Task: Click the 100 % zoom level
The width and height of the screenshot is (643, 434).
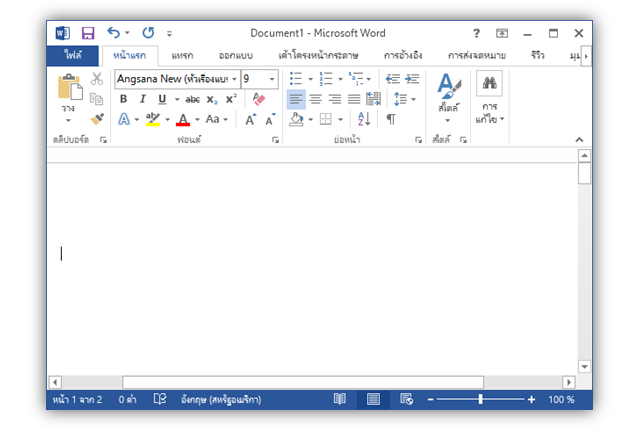Action: (561, 400)
